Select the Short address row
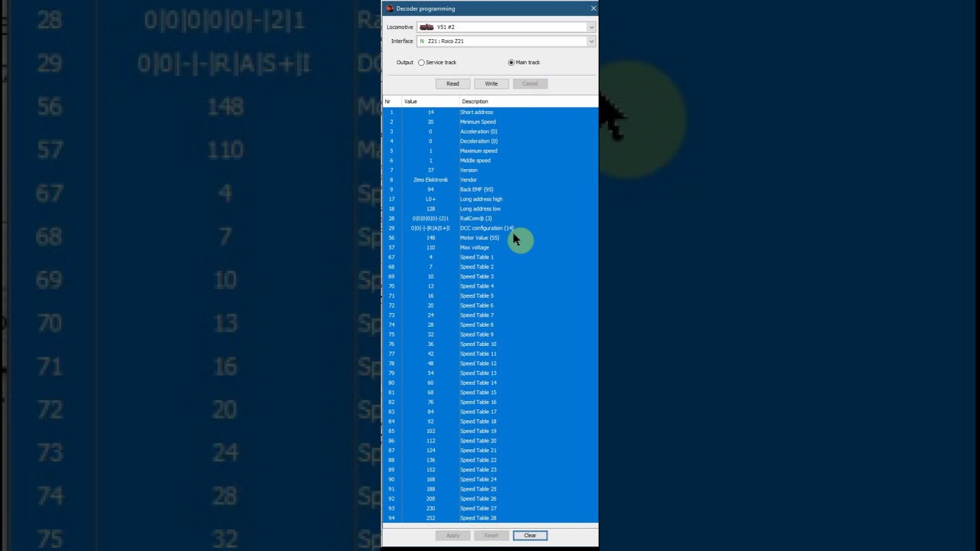Viewport: 980px width, 551px height. pos(490,112)
